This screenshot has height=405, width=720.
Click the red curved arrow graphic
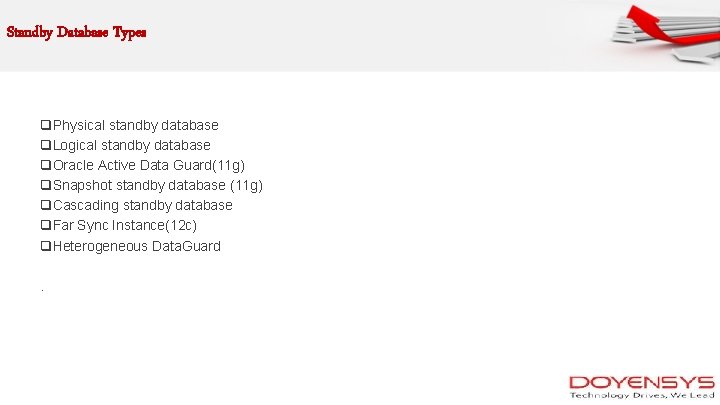648,27
